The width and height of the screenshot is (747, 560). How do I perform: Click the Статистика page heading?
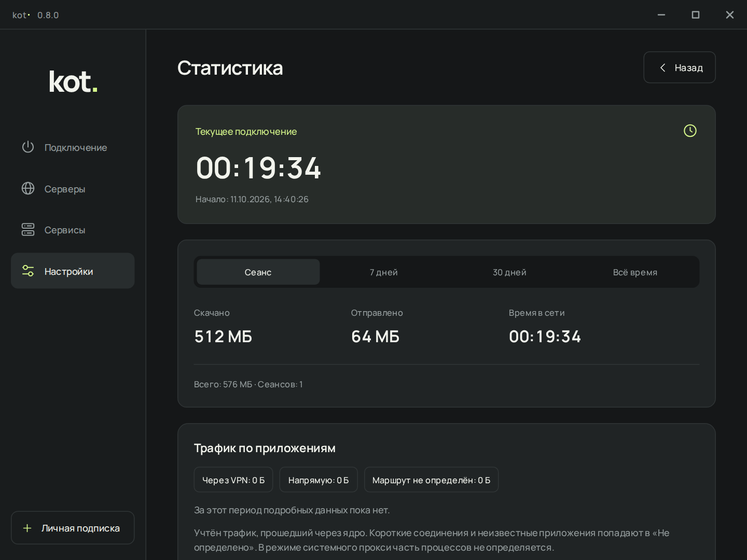[x=230, y=68]
